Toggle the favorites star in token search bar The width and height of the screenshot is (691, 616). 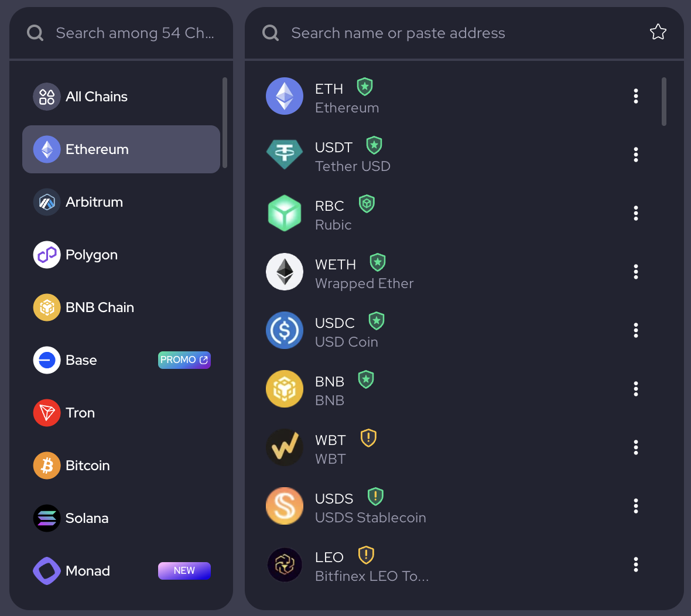coord(658,32)
